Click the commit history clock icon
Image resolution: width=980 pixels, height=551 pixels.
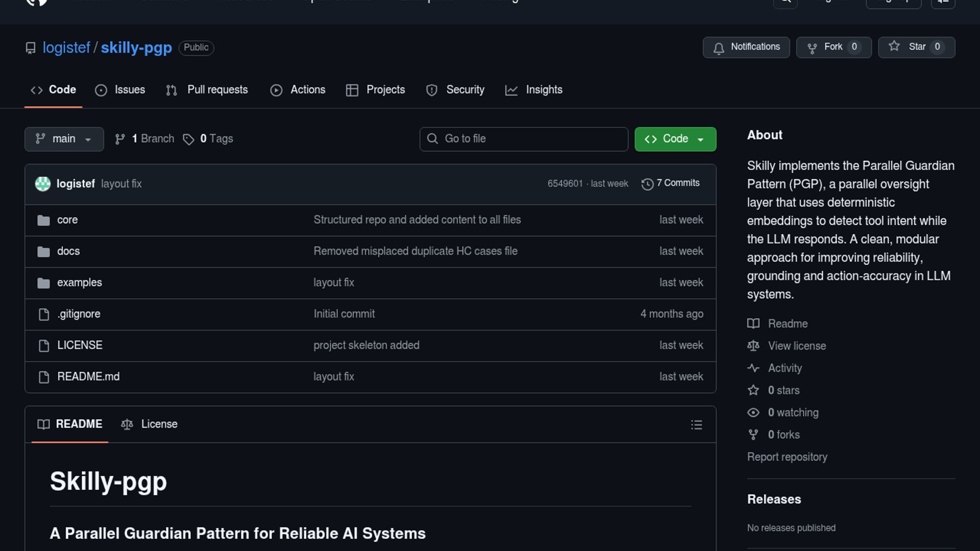pos(647,184)
